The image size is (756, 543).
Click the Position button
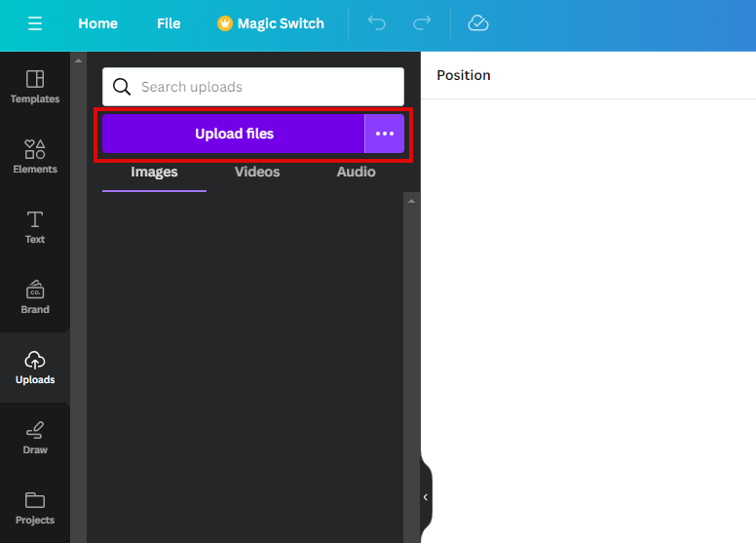tap(464, 75)
